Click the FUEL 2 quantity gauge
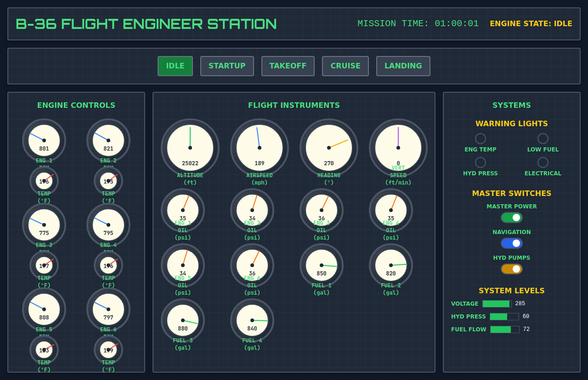The height and width of the screenshot is (380, 588). pyautogui.click(x=391, y=265)
